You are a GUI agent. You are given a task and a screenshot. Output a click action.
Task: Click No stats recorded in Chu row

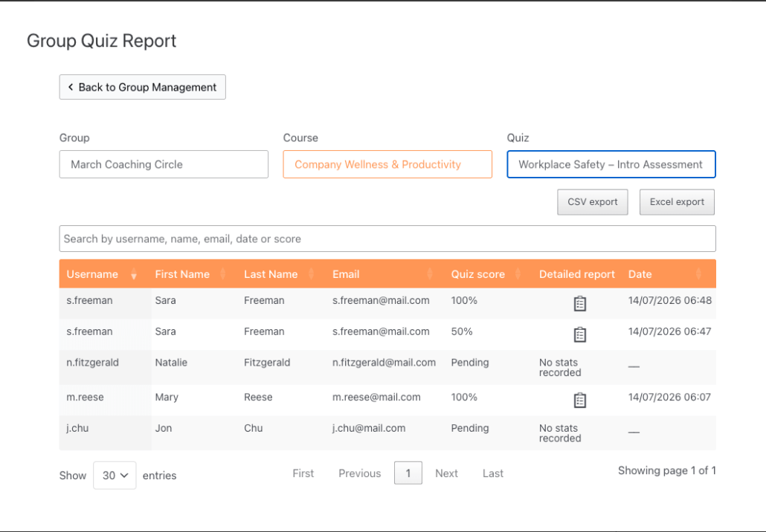point(560,433)
